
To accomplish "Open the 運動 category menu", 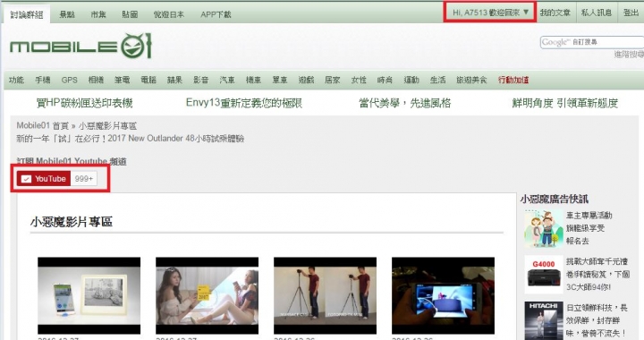I will pos(411,80).
